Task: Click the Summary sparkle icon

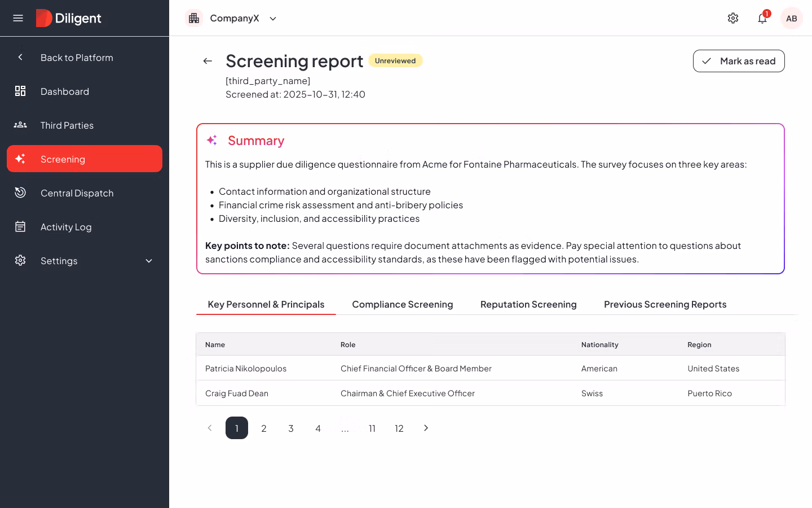Action: click(212, 140)
